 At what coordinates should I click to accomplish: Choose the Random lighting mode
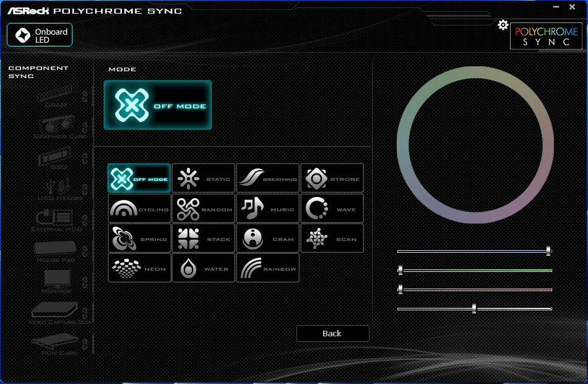[x=203, y=208]
